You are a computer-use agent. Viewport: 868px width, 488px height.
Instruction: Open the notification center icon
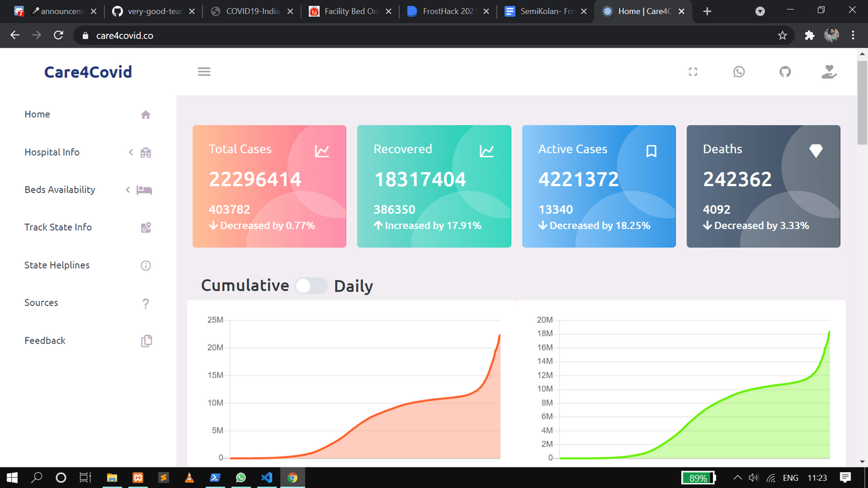(846, 478)
